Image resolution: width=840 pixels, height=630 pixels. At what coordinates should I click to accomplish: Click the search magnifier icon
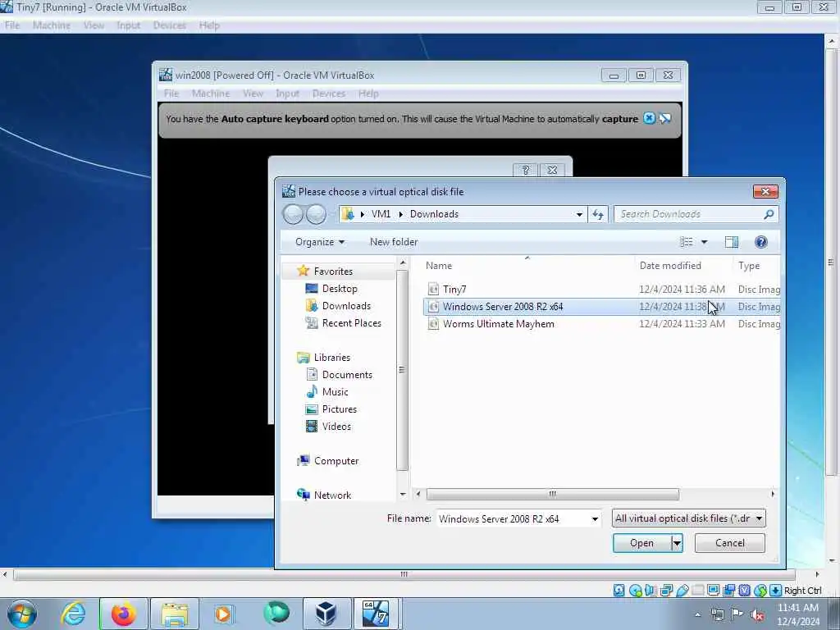pos(769,214)
